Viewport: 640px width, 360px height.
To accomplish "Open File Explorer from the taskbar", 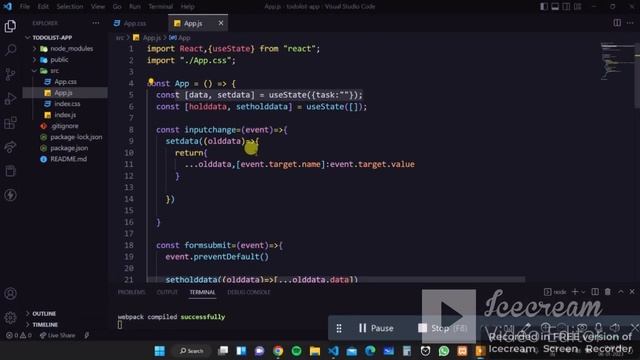I will [x=315, y=351].
